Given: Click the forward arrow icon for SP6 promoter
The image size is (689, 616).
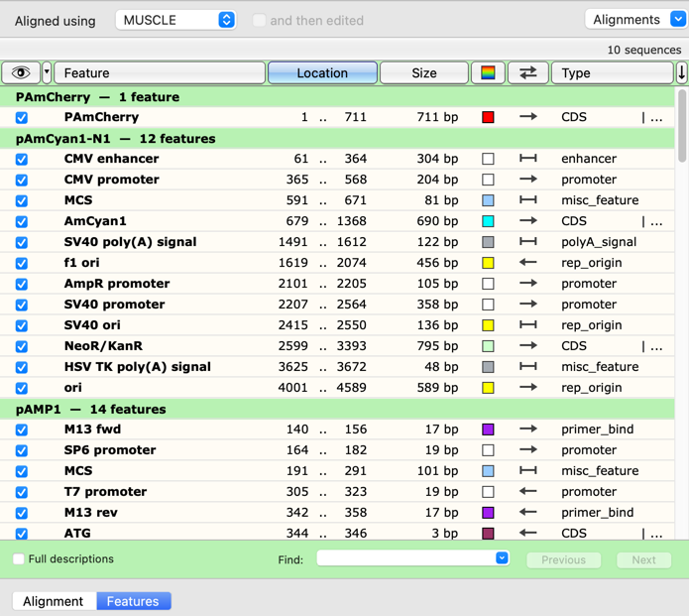Looking at the screenshot, I should click(x=527, y=449).
